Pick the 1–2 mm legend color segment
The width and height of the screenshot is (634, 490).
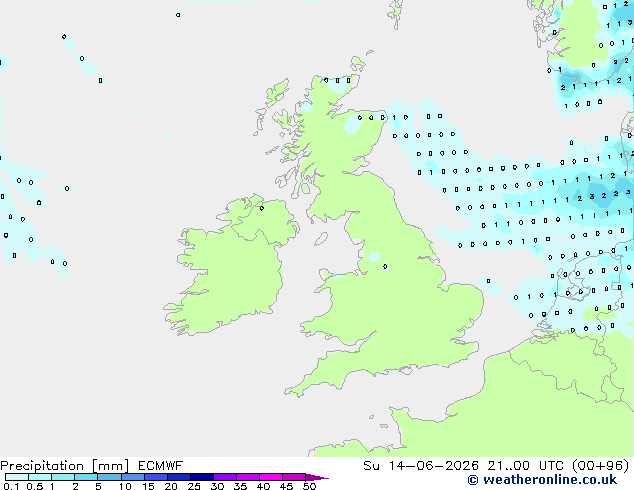tap(63, 477)
